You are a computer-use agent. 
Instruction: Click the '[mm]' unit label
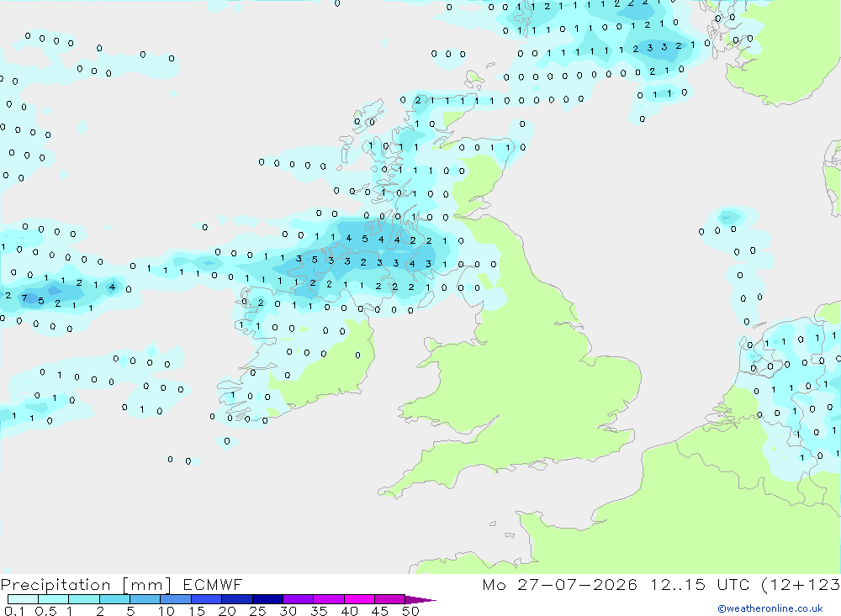pyautogui.click(x=147, y=585)
